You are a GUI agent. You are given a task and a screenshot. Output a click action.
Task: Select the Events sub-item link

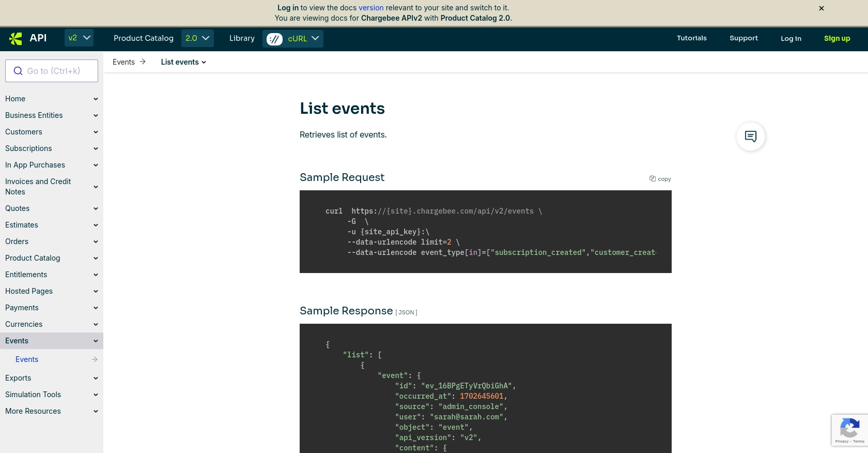point(27,359)
